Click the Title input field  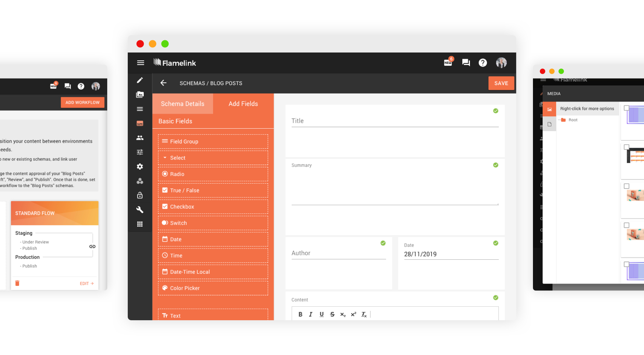(395, 121)
